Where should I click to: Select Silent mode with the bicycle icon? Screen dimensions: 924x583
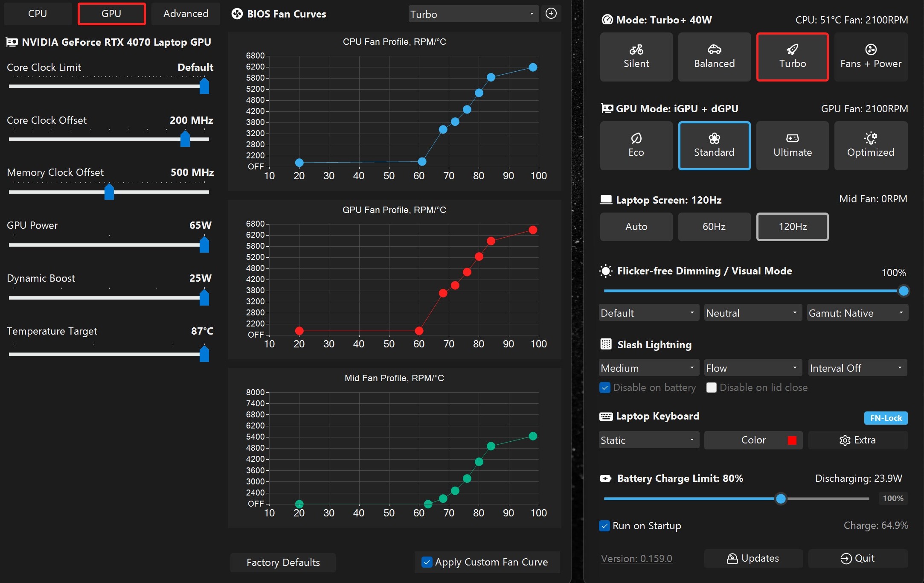pyautogui.click(x=636, y=57)
